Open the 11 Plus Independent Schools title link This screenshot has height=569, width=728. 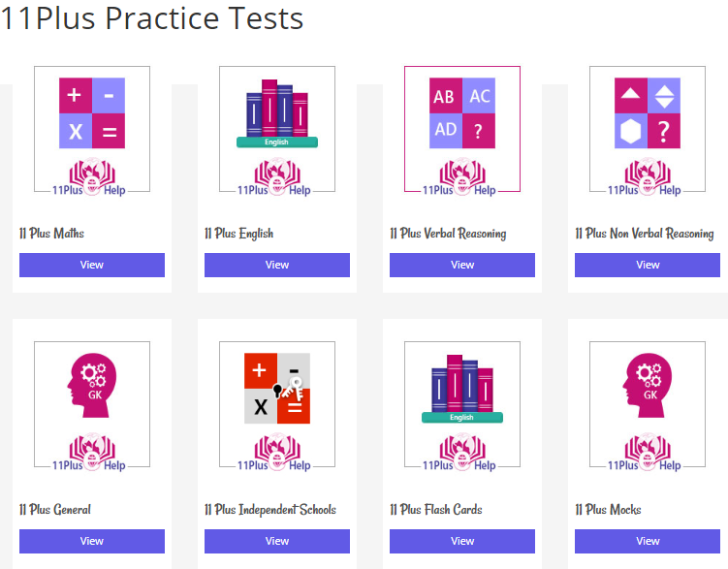coord(270,510)
